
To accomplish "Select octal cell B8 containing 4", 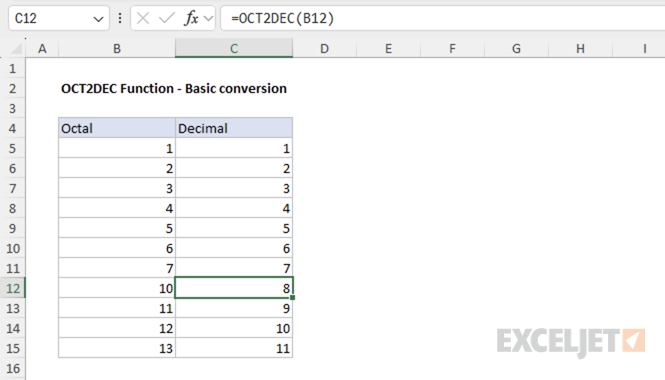I will [117, 208].
